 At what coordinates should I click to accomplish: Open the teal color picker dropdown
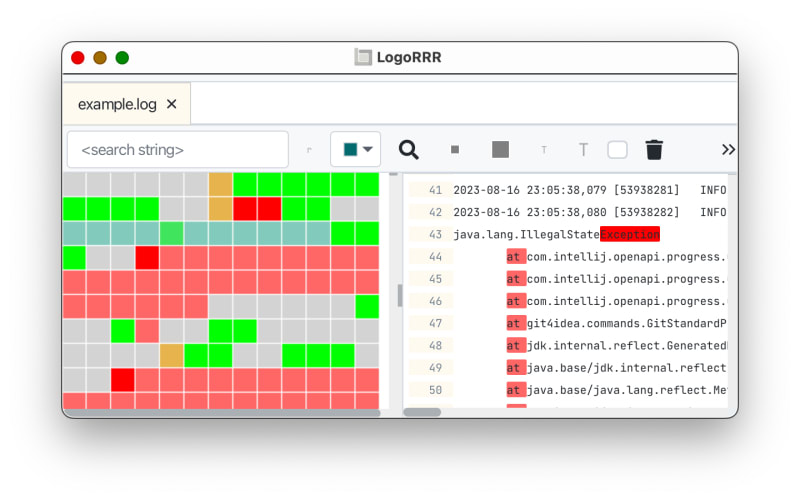pos(356,149)
